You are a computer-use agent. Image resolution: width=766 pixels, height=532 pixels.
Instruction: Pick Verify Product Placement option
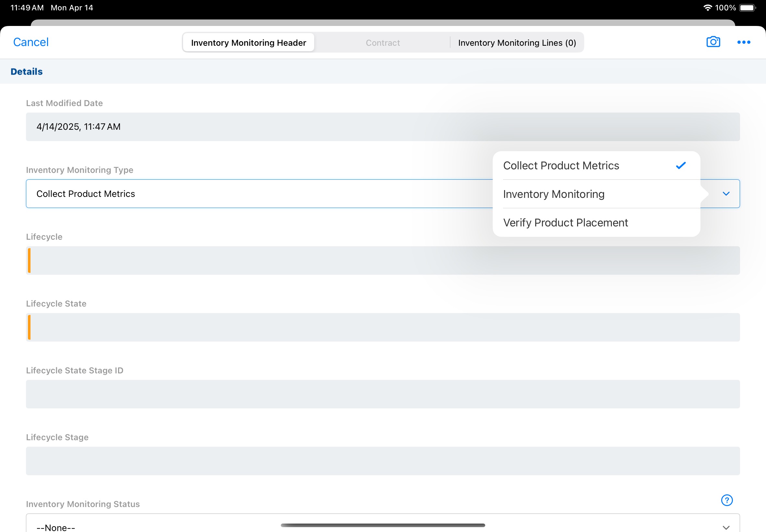click(565, 223)
